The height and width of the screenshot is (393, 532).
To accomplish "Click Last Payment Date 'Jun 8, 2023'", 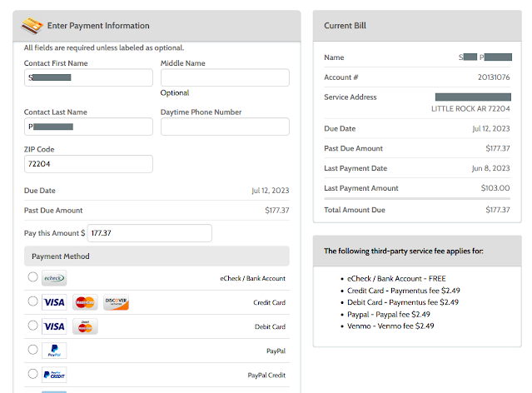I will [491, 168].
